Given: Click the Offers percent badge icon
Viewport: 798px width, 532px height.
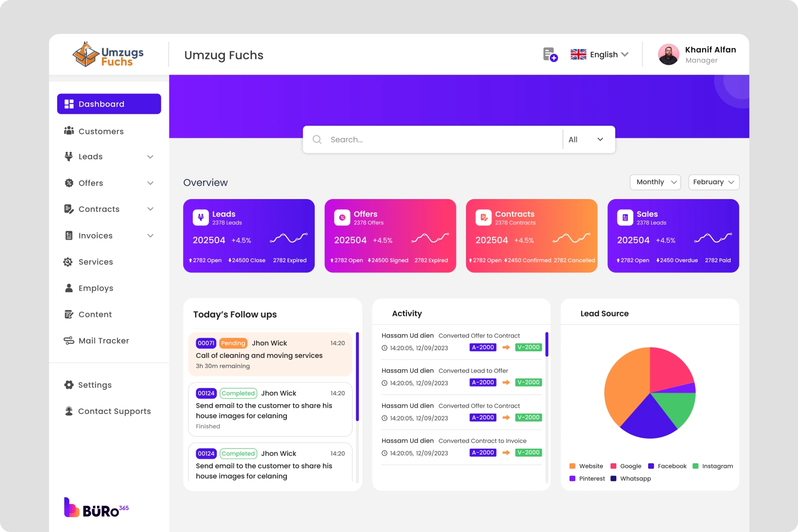Looking at the screenshot, I should [x=69, y=183].
